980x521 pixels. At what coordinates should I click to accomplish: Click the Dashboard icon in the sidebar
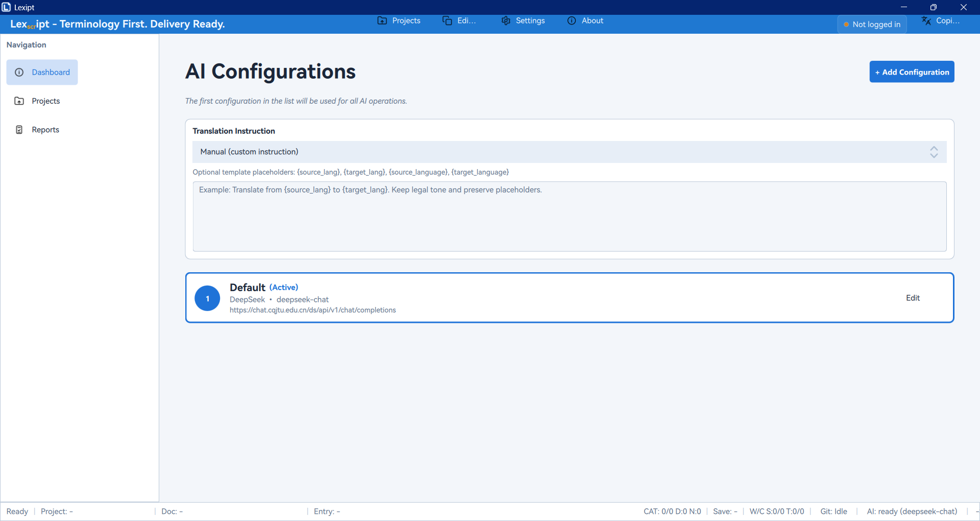(x=19, y=73)
